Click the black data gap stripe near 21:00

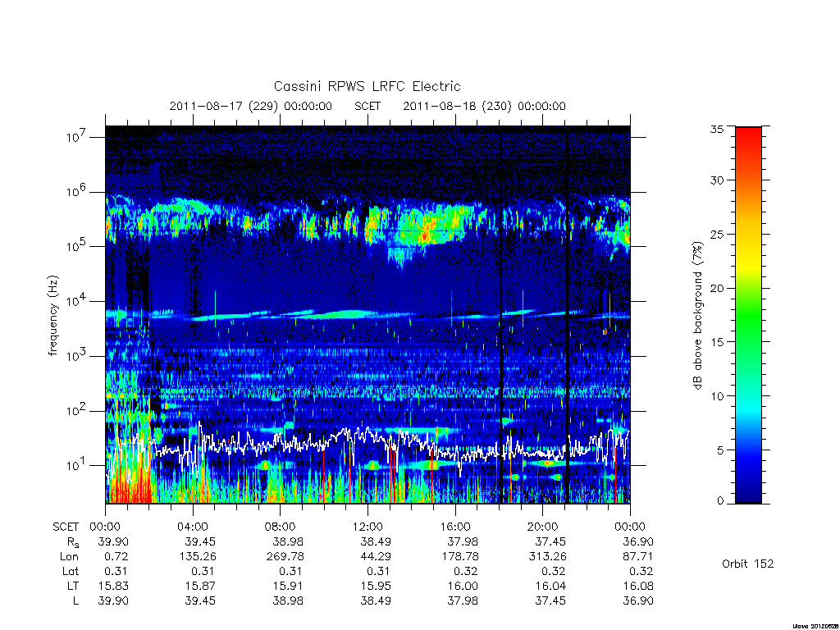click(567, 315)
